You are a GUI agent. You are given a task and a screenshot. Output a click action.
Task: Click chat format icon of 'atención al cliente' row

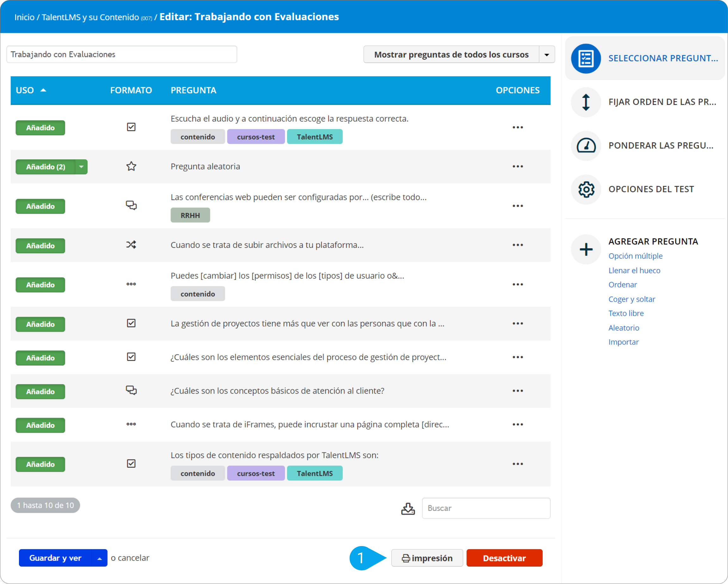pyautogui.click(x=131, y=390)
